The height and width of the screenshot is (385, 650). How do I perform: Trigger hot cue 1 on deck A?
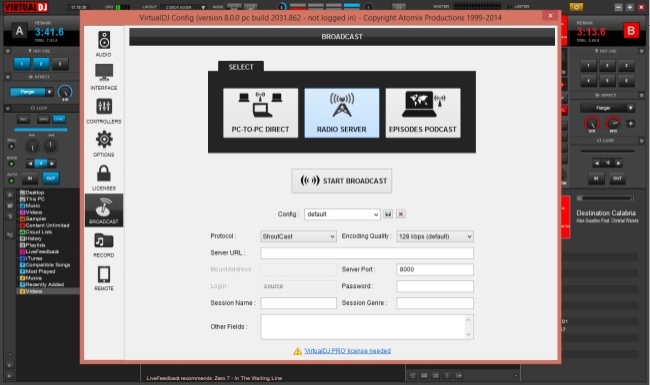point(22,64)
